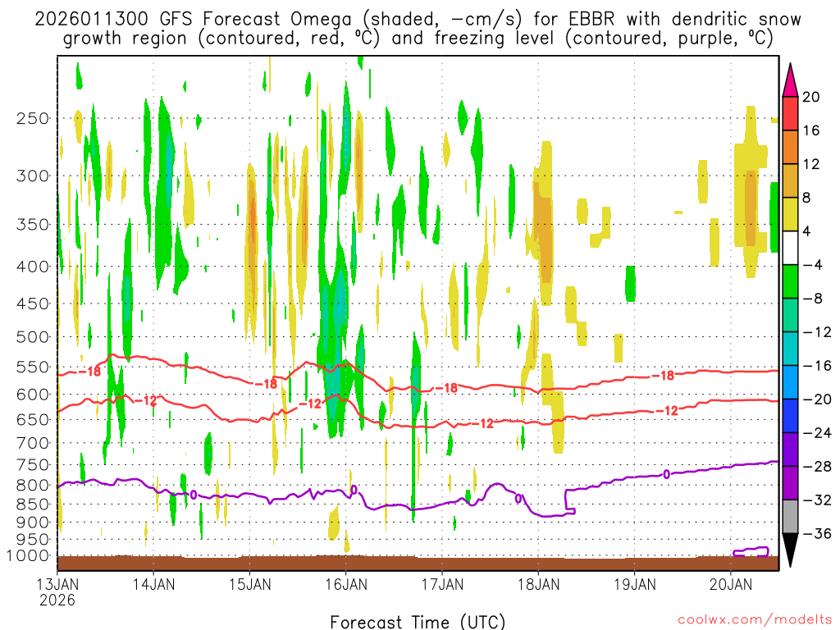The height and width of the screenshot is (630, 840).
Task: Click the colorbar tick label -20
Action: point(817,399)
